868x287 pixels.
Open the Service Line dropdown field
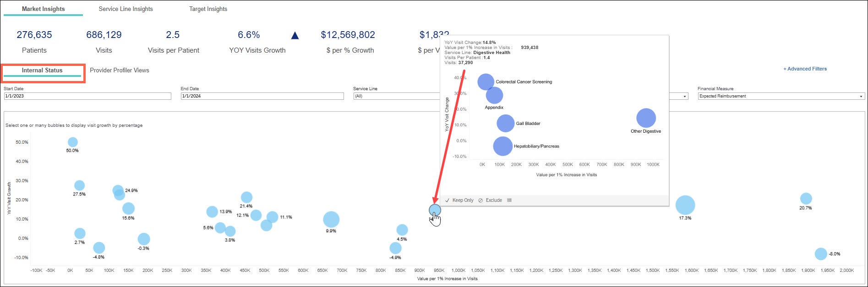396,96
